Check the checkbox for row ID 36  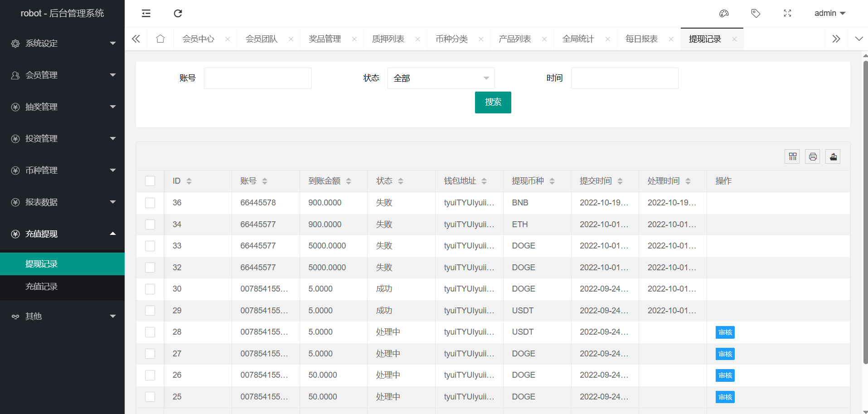click(x=150, y=203)
